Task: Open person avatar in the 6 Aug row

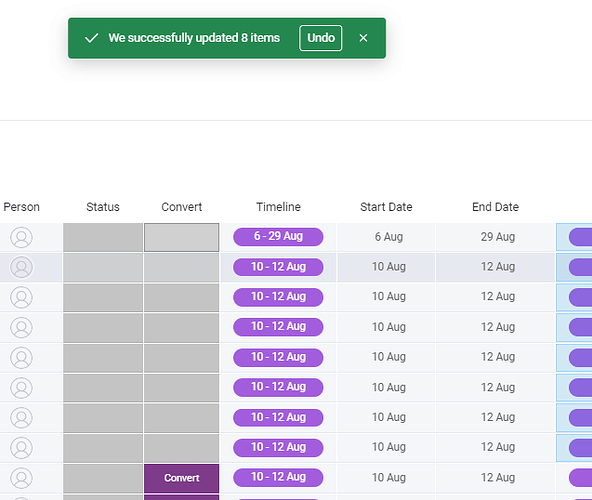Action: coord(22,237)
